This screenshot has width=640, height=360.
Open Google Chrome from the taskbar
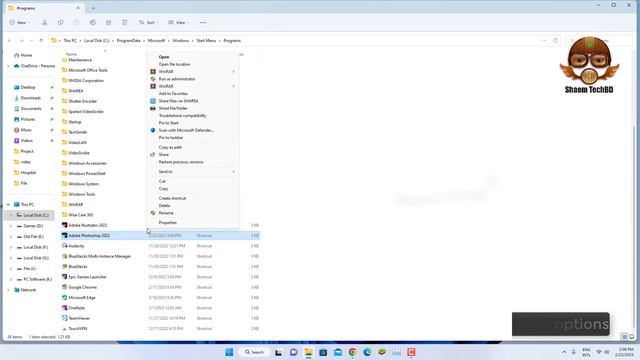point(352,352)
